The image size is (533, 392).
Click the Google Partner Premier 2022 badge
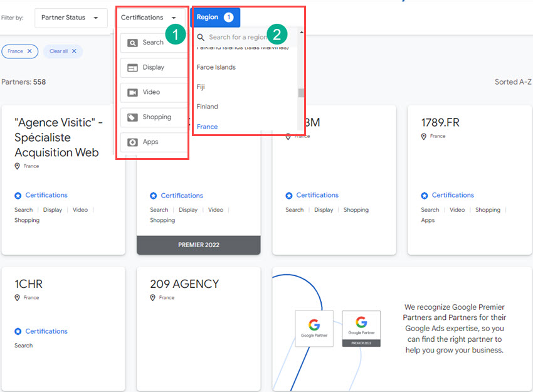click(361, 329)
